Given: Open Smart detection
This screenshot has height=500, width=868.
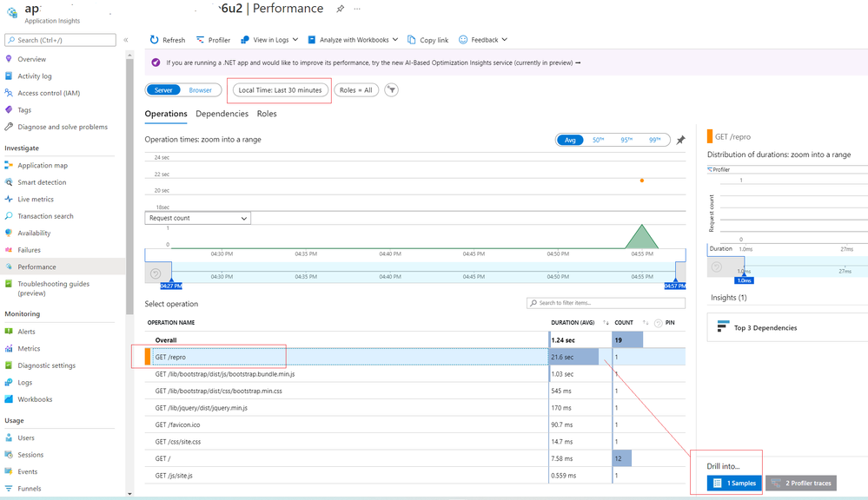Looking at the screenshot, I should (42, 182).
